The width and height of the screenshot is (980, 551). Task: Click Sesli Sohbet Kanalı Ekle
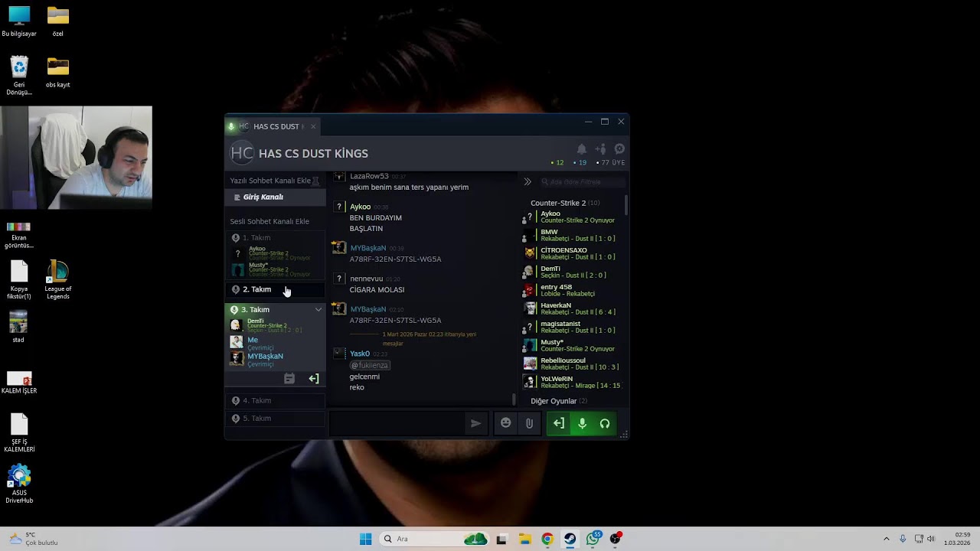click(269, 221)
